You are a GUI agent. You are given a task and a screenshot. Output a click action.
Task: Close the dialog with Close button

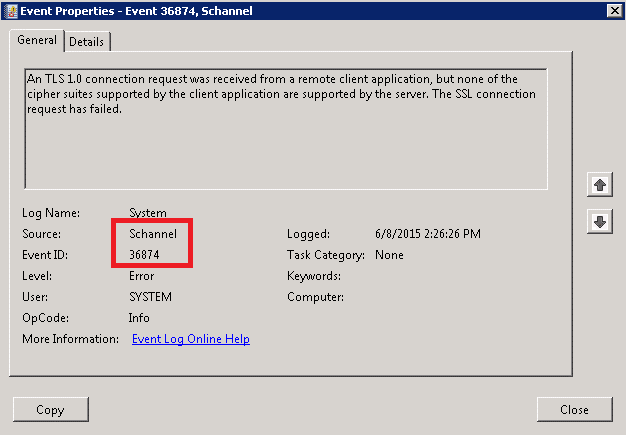(574, 409)
